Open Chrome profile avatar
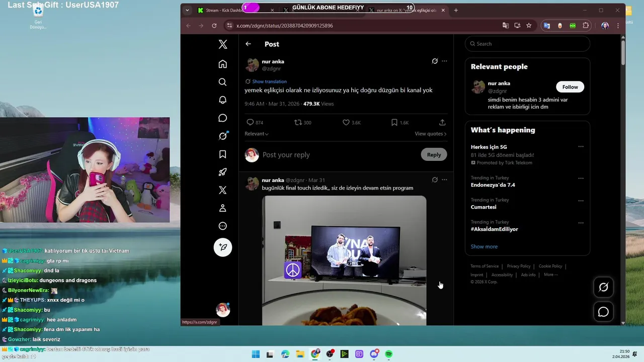Viewport: 644px width, 362px height. click(x=605, y=25)
